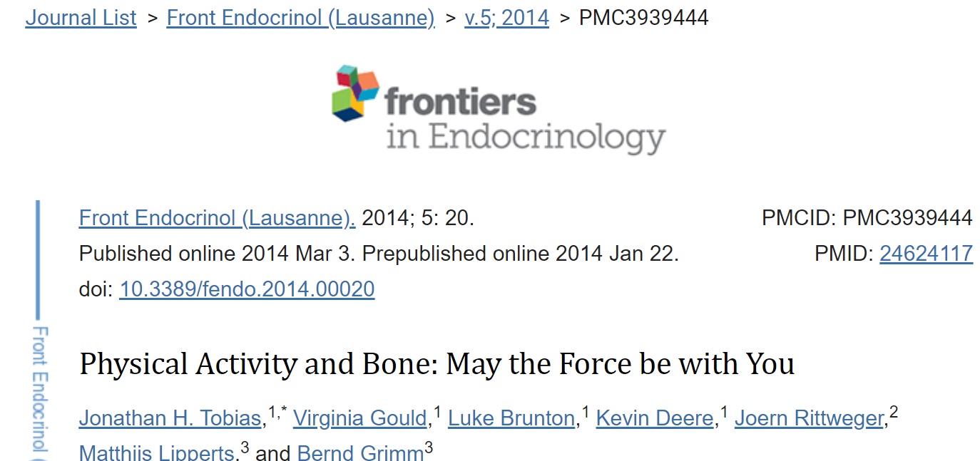The height and width of the screenshot is (461, 980).
Task: Open author Jonathan H. Tobias link
Action: pos(170,418)
